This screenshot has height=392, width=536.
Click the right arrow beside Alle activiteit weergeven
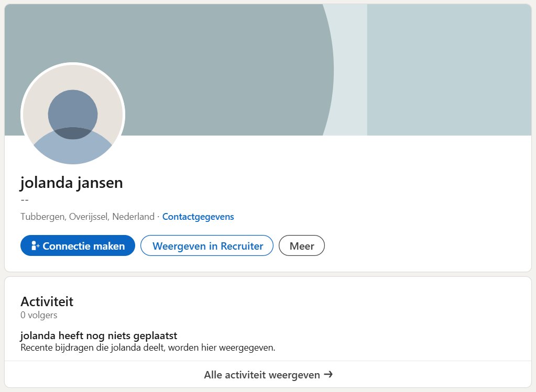(329, 374)
